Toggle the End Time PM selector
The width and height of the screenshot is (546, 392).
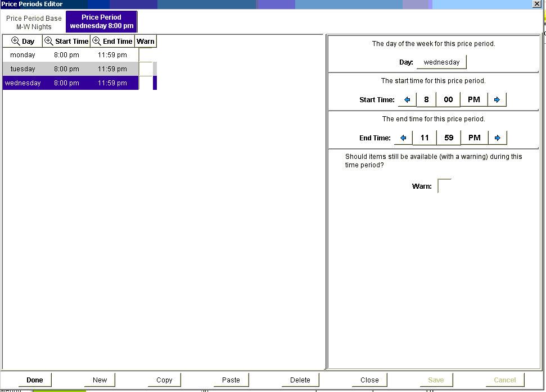pos(474,138)
